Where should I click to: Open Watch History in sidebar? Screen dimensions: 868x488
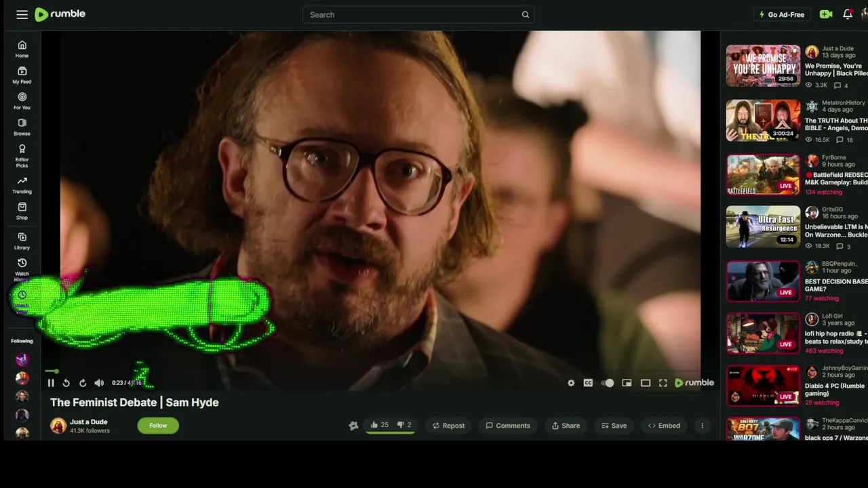[x=22, y=269]
